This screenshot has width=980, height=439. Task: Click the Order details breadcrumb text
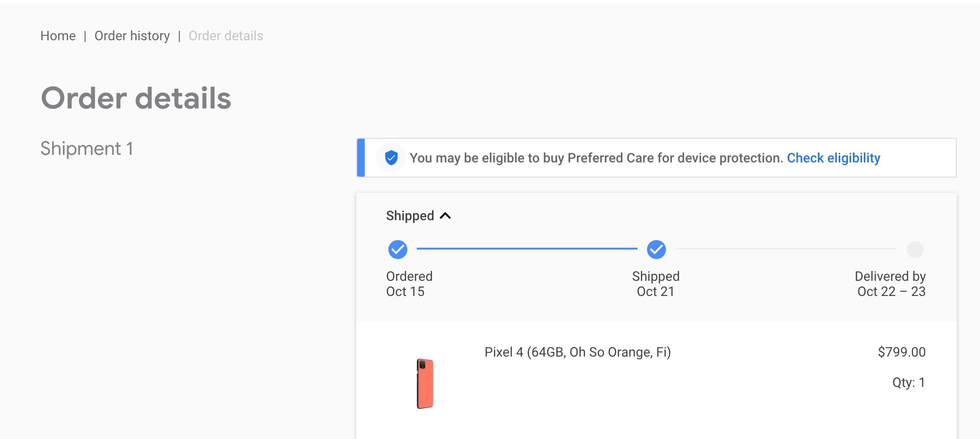[x=225, y=36]
